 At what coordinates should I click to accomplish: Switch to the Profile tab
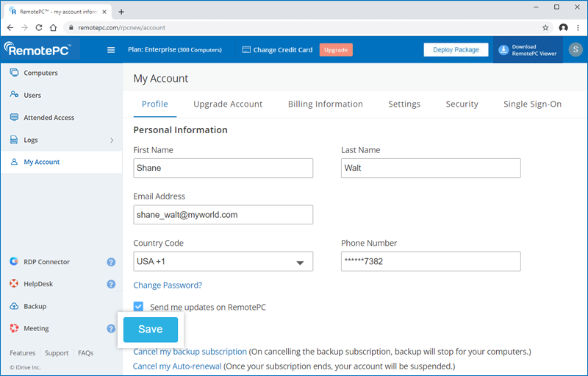(x=155, y=104)
